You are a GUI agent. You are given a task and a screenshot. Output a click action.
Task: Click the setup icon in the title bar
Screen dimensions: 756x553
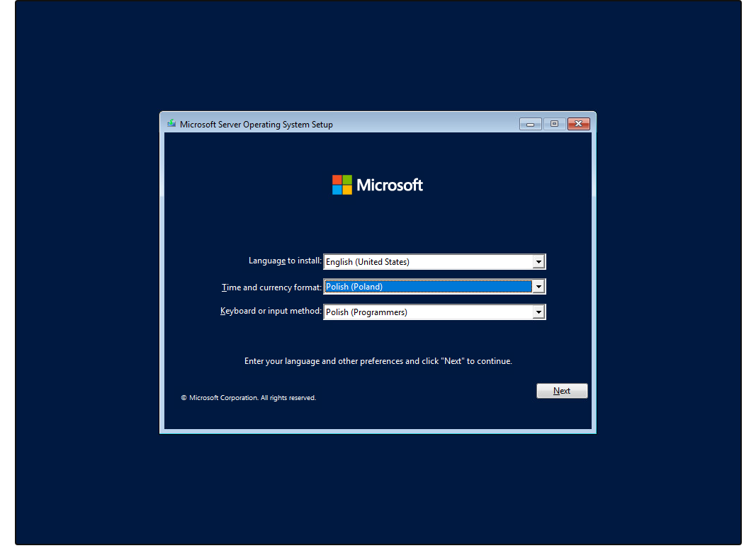pyautogui.click(x=171, y=124)
